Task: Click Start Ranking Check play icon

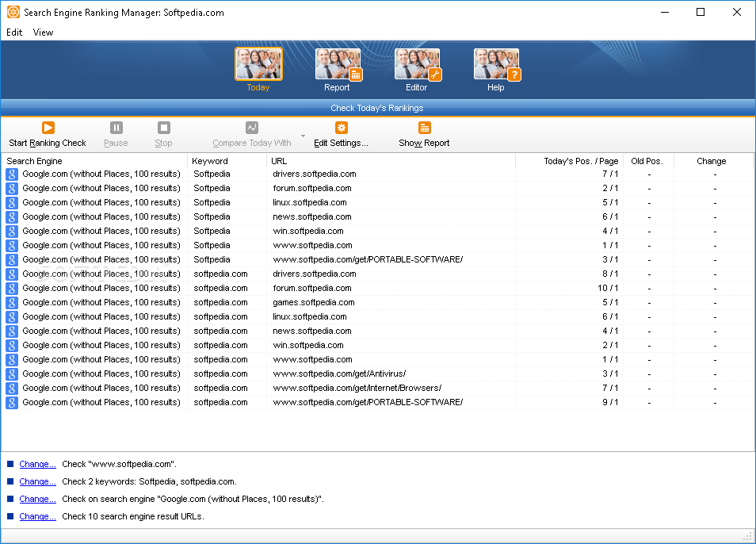Action: tap(48, 128)
